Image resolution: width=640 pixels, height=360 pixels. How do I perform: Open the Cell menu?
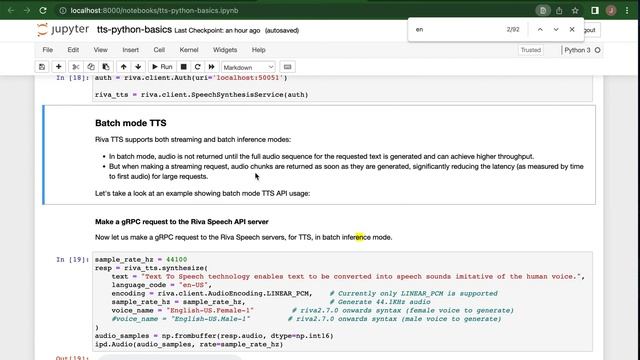[159, 50]
